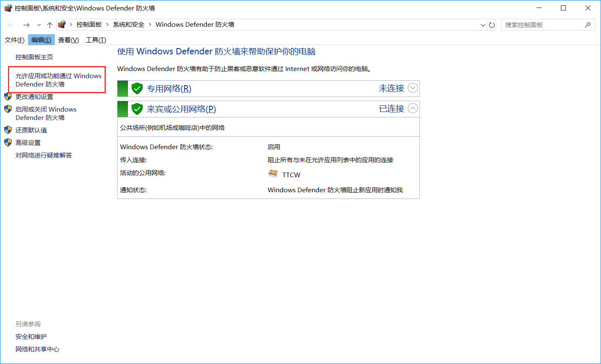
Task: Click the forward navigation arrow
Action: [26, 25]
